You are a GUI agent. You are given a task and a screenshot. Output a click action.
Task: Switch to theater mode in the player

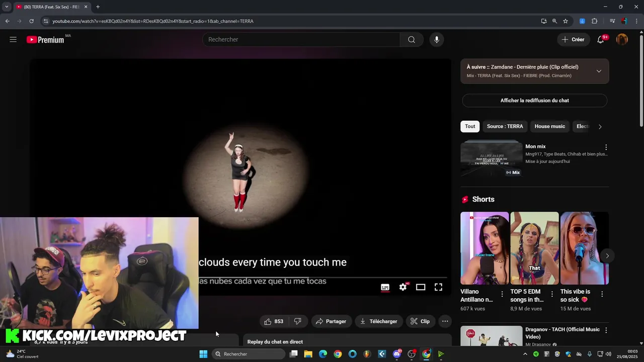pos(421,287)
